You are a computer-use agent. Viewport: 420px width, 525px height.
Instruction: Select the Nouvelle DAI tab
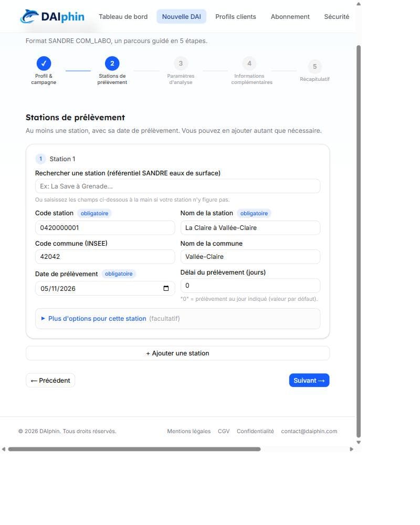click(x=181, y=17)
